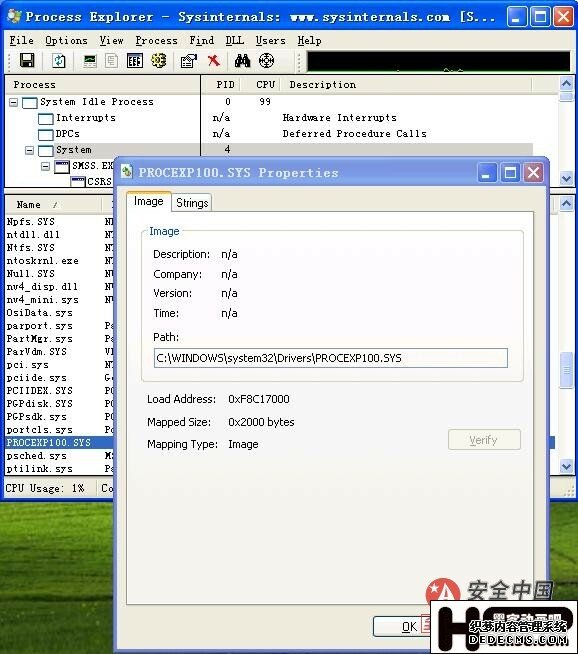Open the Help menu

[x=309, y=40]
